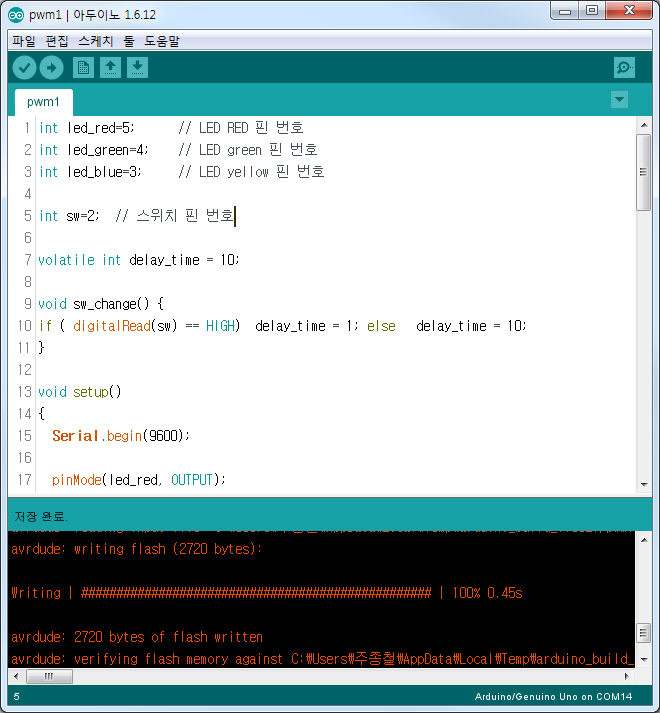This screenshot has width=660, height=713.
Task: Click 'digitalRead' on line 10
Action: point(111,326)
